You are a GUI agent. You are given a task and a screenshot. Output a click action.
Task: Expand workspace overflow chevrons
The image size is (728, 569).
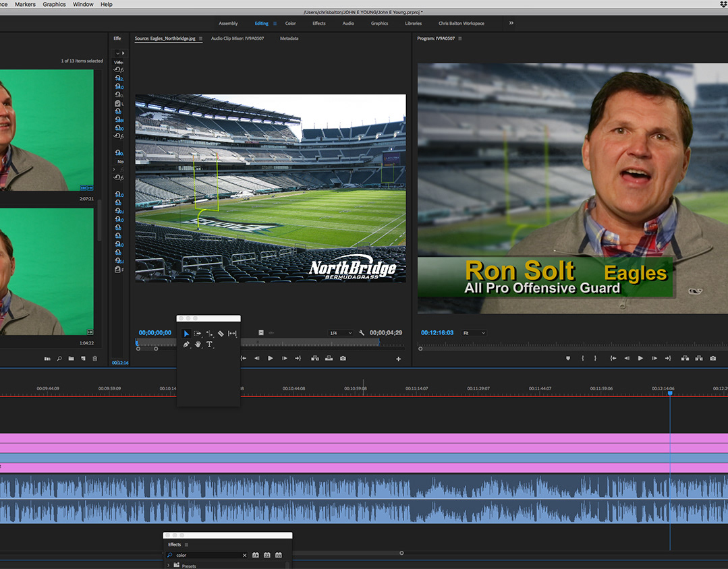[x=511, y=23]
